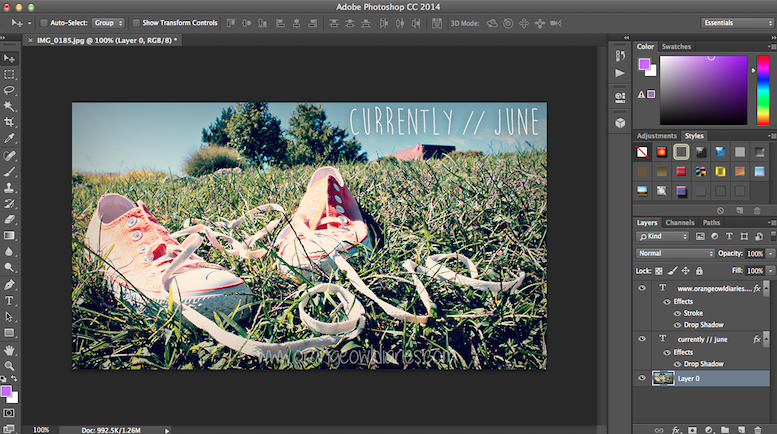777x434 pixels.
Task: Select the Lasso tool
Action: pyautogui.click(x=10, y=90)
